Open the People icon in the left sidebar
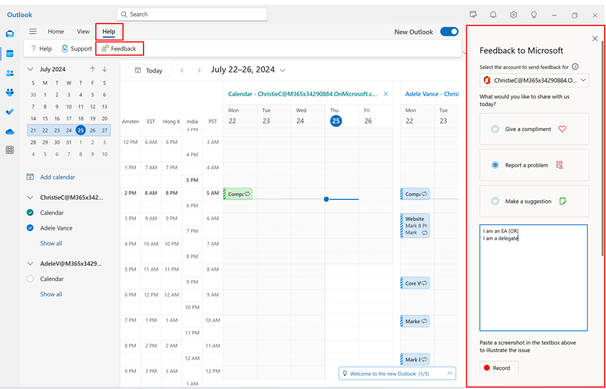 (10, 73)
